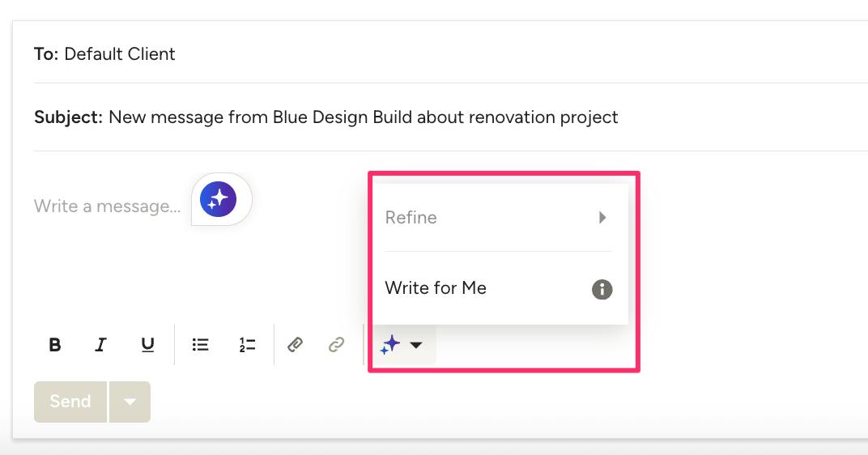Expand the Refine submenu arrow

tap(602, 218)
